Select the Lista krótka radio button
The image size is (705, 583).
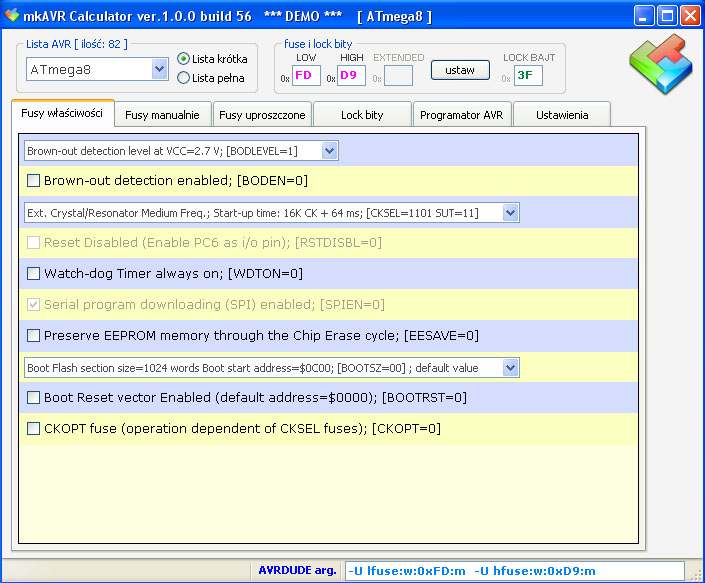click(183, 58)
